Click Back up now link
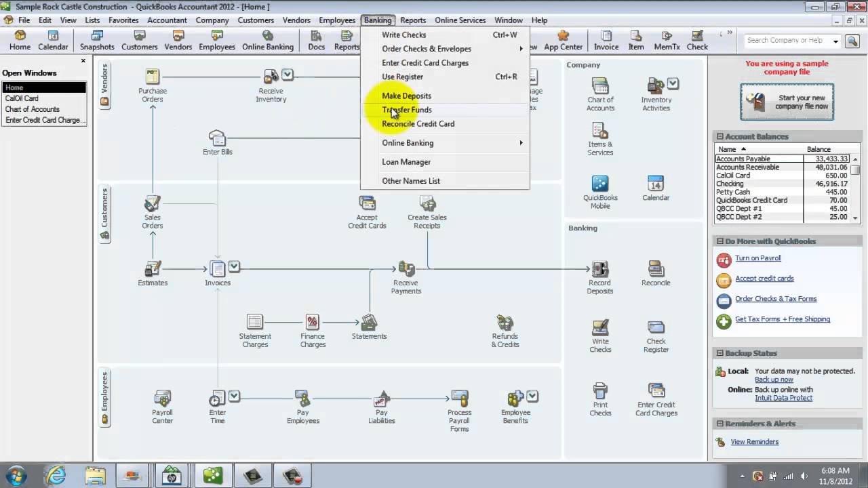 pos(774,380)
